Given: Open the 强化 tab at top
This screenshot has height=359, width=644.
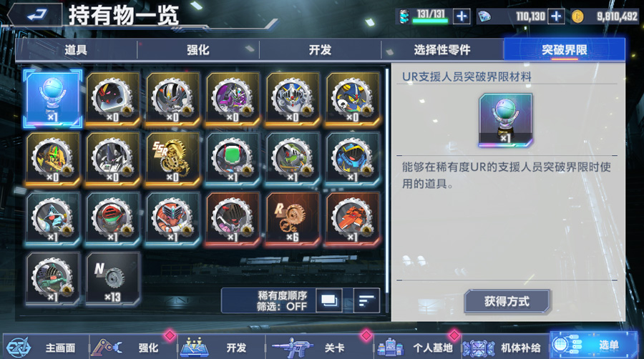Looking at the screenshot, I should (x=198, y=50).
